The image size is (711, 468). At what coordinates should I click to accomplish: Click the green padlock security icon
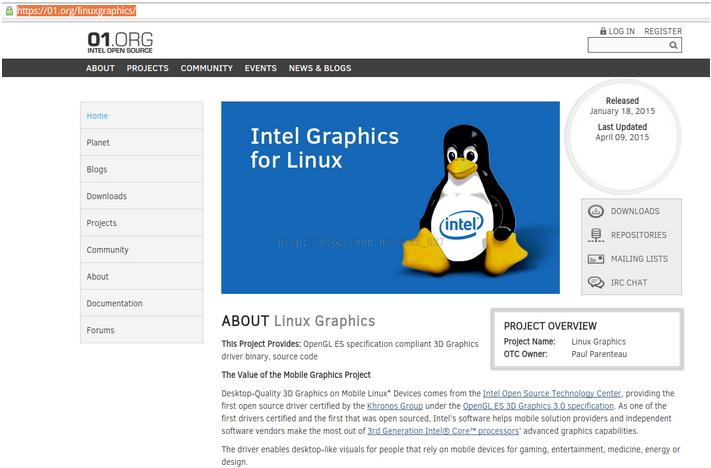click(x=9, y=10)
